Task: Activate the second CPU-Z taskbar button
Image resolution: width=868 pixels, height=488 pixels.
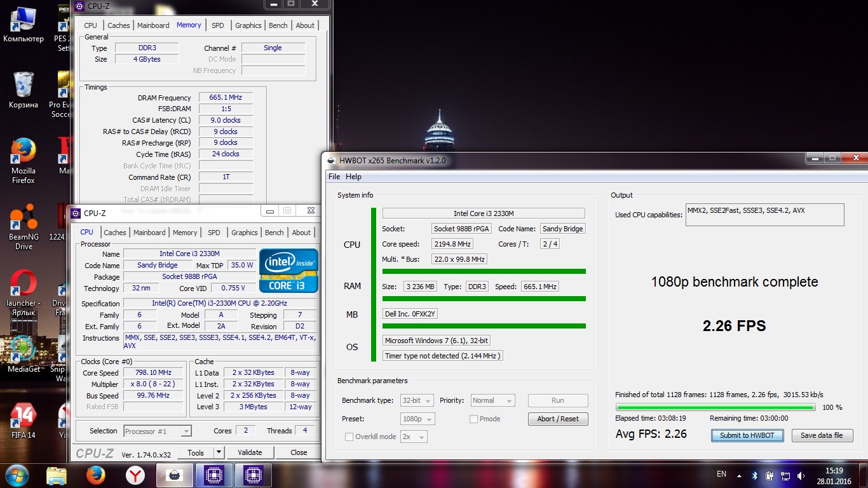Action: pyautogui.click(x=253, y=475)
